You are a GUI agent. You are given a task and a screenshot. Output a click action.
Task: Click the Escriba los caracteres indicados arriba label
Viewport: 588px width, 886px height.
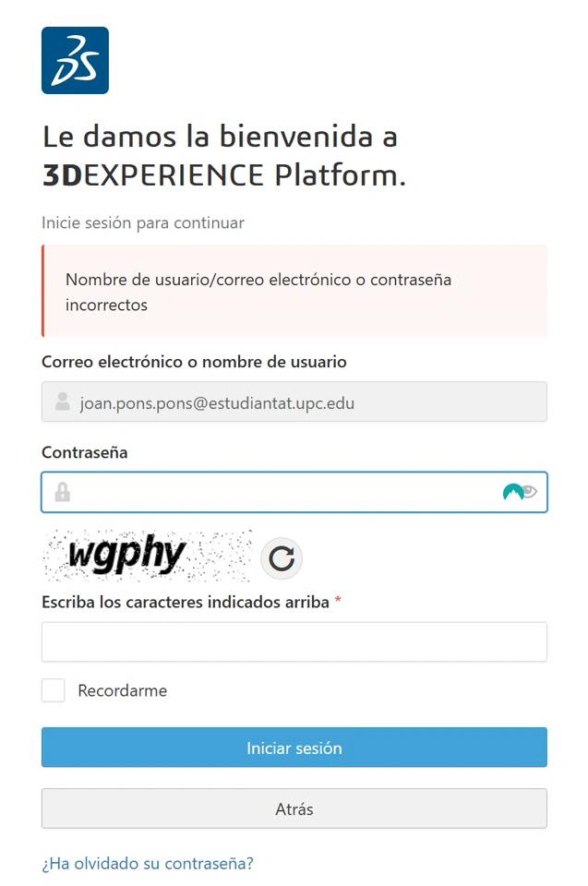point(186,602)
